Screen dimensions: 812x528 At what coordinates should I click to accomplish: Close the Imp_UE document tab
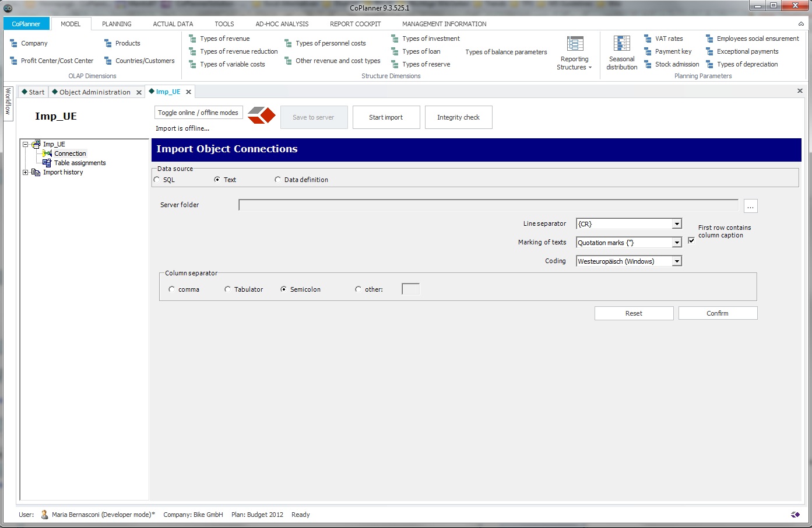pyautogui.click(x=188, y=92)
